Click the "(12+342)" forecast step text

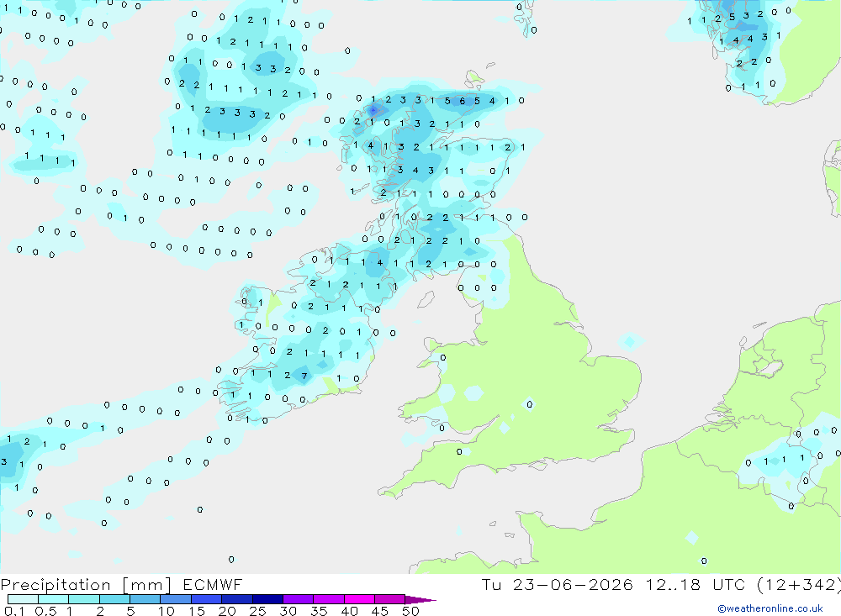point(799,585)
